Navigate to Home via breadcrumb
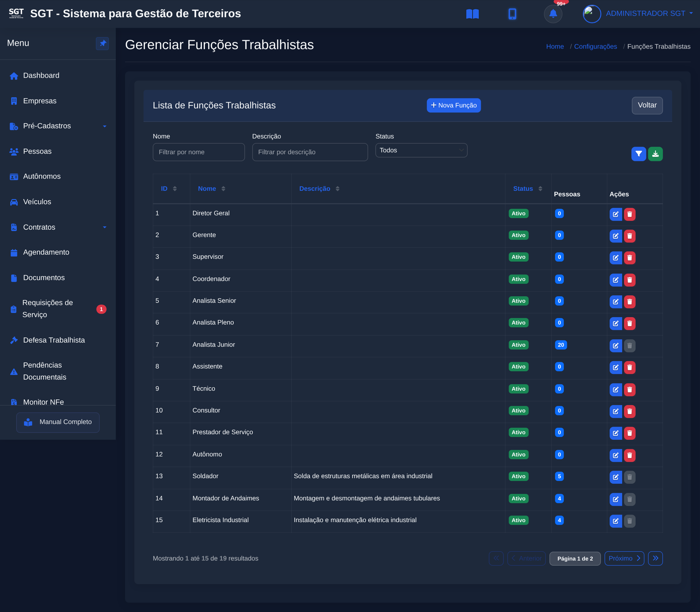This screenshot has width=700, height=612. tap(555, 47)
